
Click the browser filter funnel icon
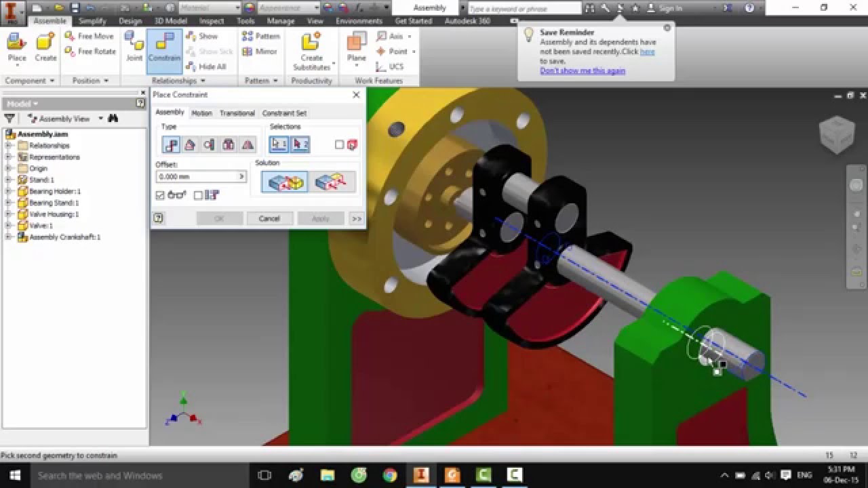[x=9, y=118]
